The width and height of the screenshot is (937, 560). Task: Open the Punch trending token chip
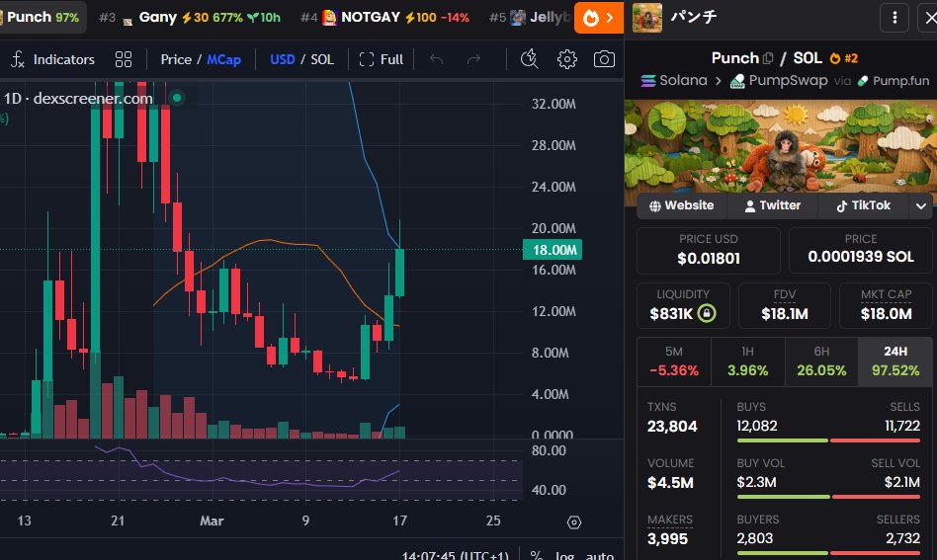[42, 18]
